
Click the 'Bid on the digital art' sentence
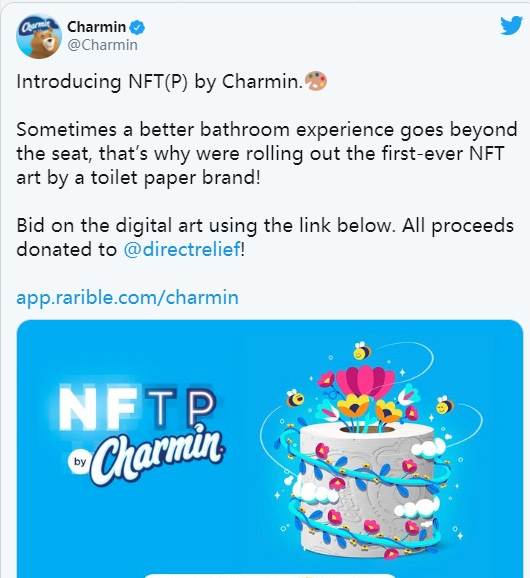[265, 237]
